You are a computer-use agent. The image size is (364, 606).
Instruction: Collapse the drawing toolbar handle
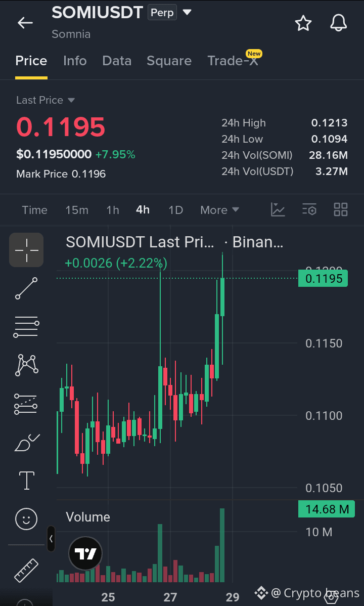click(51, 538)
